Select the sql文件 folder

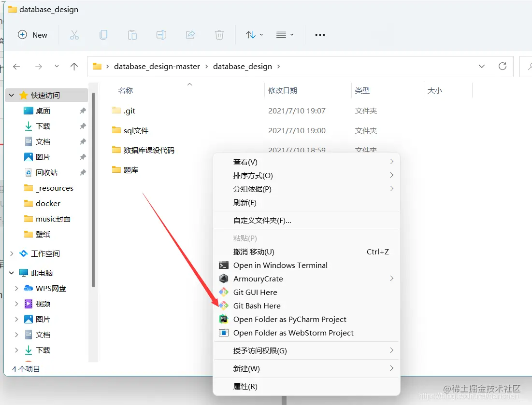pyautogui.click(x=130, y=130)
